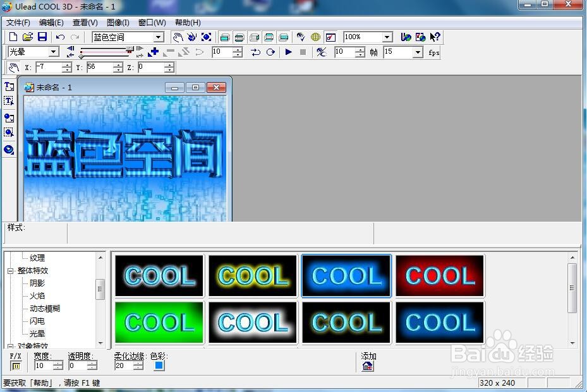The image size is (587, 392).
Task: Click the 添加 add-preset button
Action: (368, 366)
